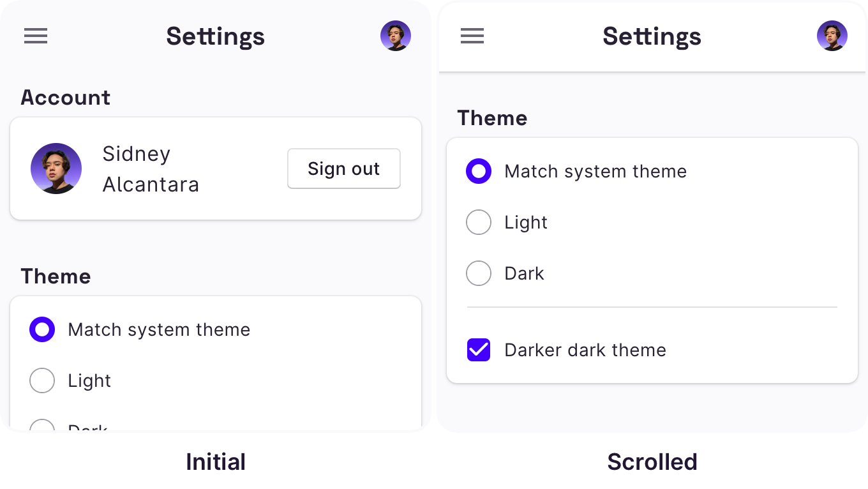The width and height of the screenshot is (868, 489).
Task: Open hamburger menu in Scrolled panel
Action: point(472,36)
